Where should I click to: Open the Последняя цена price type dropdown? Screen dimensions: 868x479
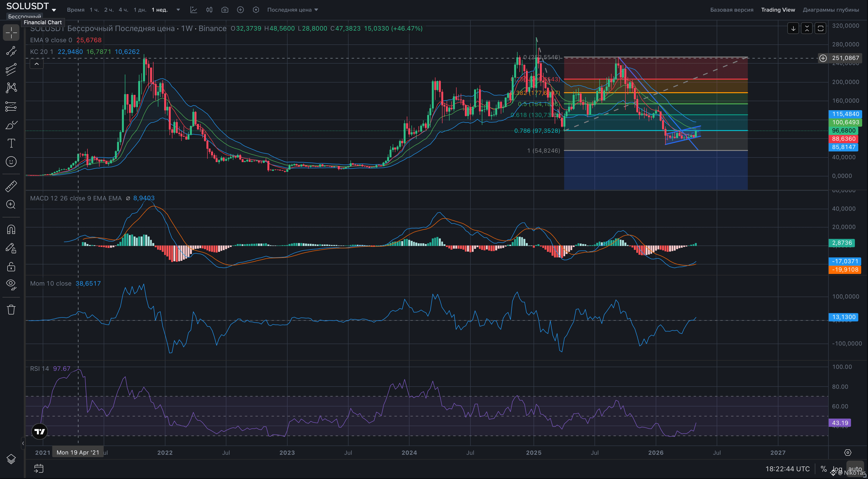coord(292,10)
